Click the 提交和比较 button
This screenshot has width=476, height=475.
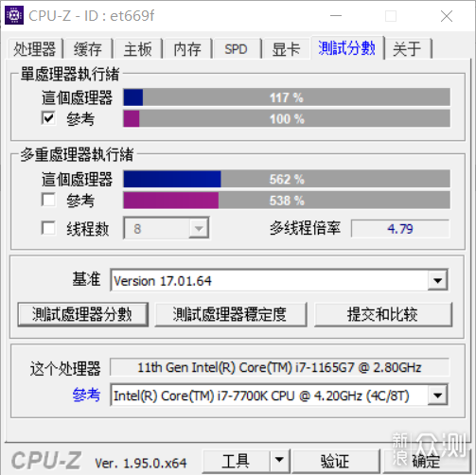[383, 314]
